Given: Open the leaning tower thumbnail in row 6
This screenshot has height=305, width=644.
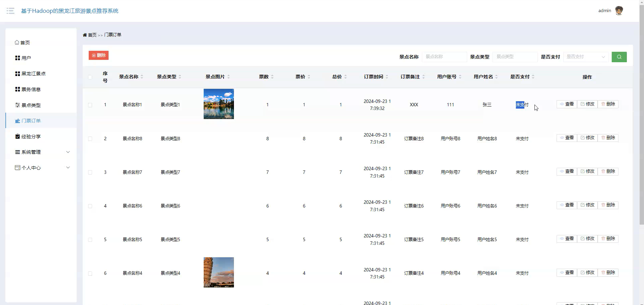Looking at the screenshot, I should point(219,272).
